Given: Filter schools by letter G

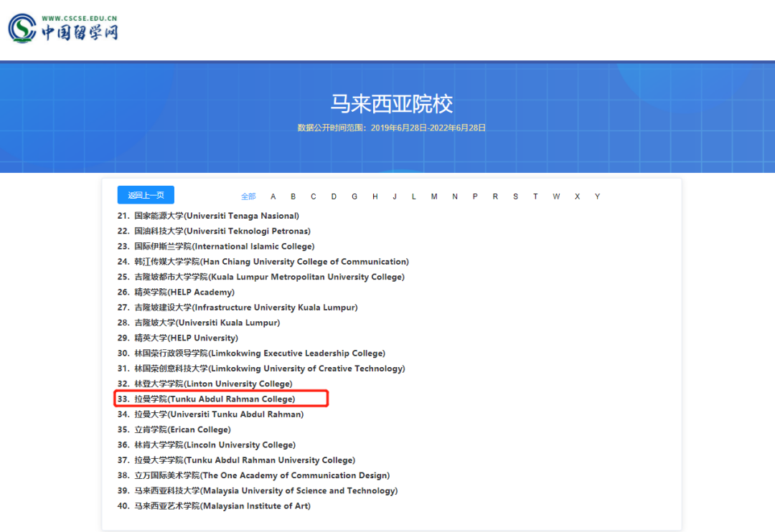Looking at the screenshot, I should (354, 196).
